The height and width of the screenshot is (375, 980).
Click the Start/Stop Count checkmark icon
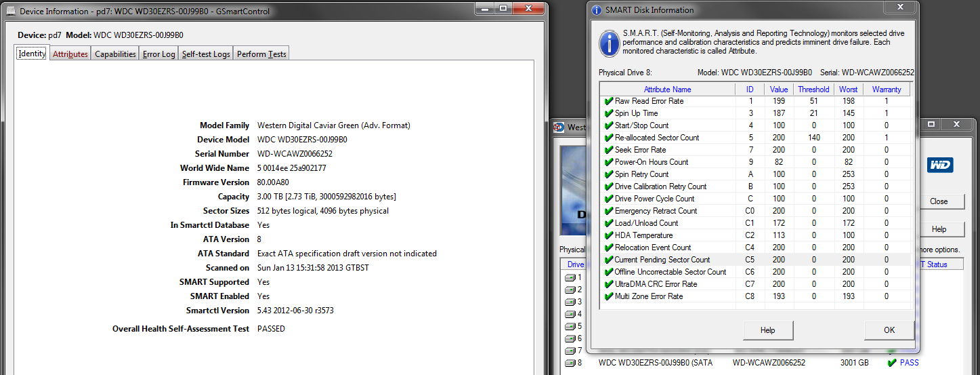(x=609, y=125)
